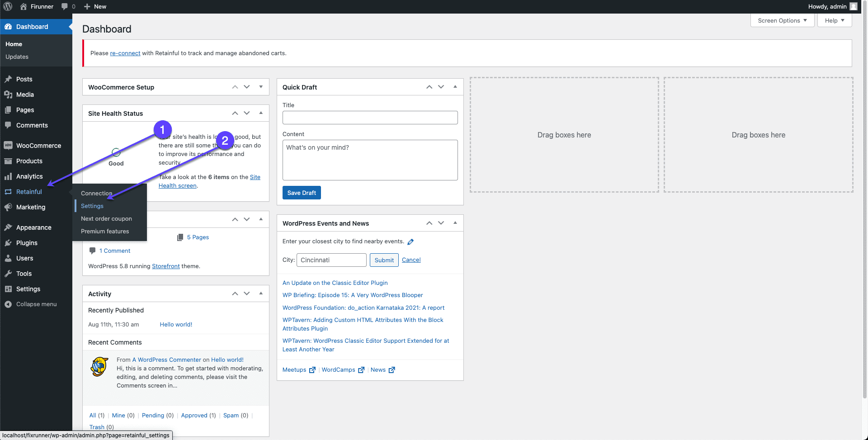Image resolution: width=868 pixels, height=440 pixels.
Task: Cancel city editing link
Action: point(411,260)
